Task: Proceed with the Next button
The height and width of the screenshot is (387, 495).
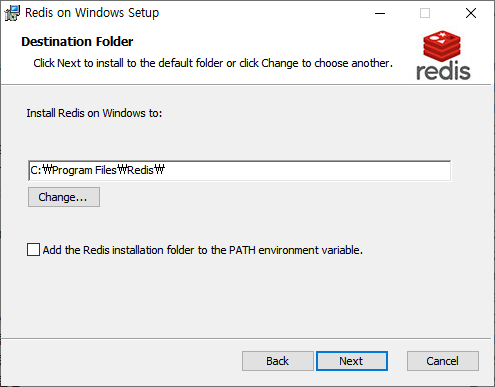Action: coord(352,361)
